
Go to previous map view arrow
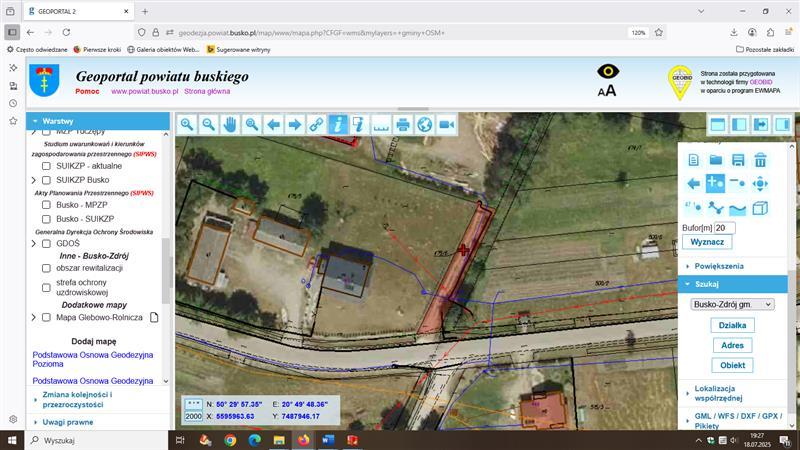(273, 124)
